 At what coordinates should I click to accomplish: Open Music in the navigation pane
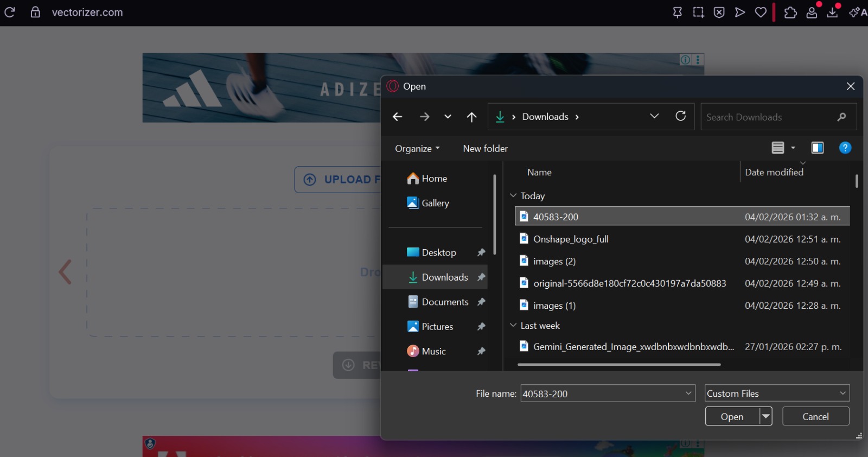[x=426, y=351]
